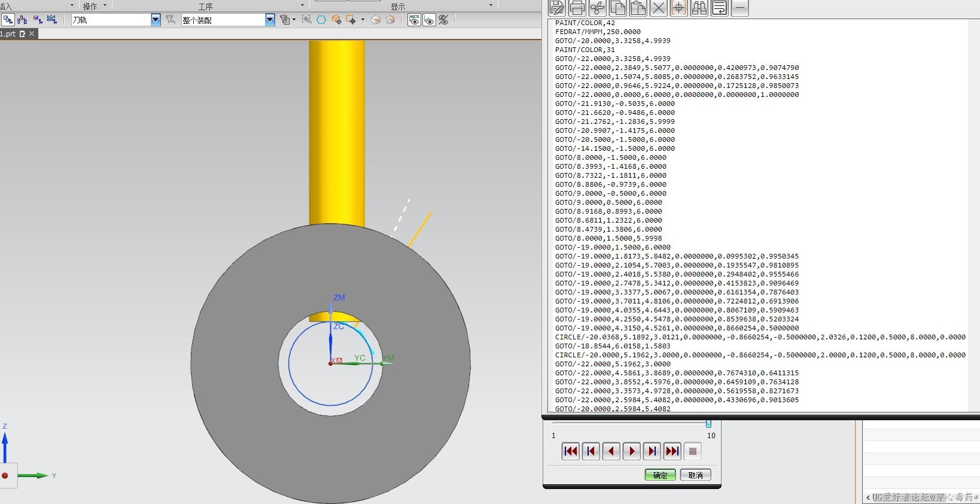980x504 pixels.
Task: Select the GOTO/8.0000,-1.5000,6.0000 line
Action: tap(610, 157)
